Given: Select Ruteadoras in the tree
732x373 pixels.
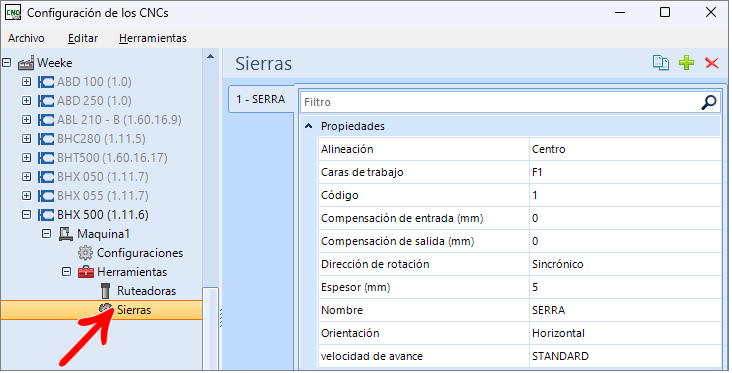Looking at the screenshot, I should tap(146, 291).
